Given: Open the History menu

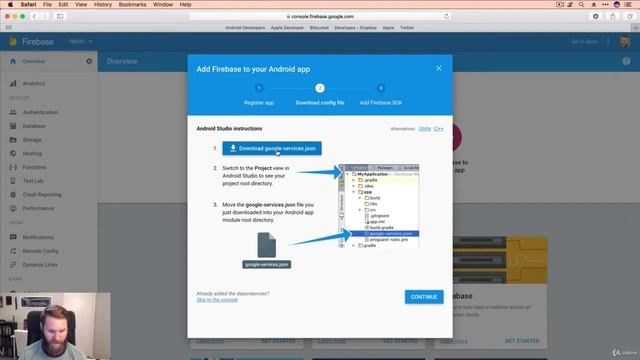Looking at the screenshot, I should tap(103, 4).
